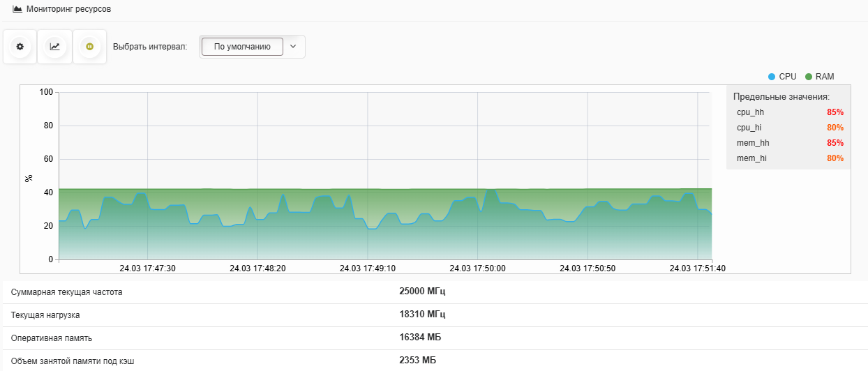Select the mem_hi threshold row
The width and height of the screenshot is (868, 371).
(x=790, y=158)
